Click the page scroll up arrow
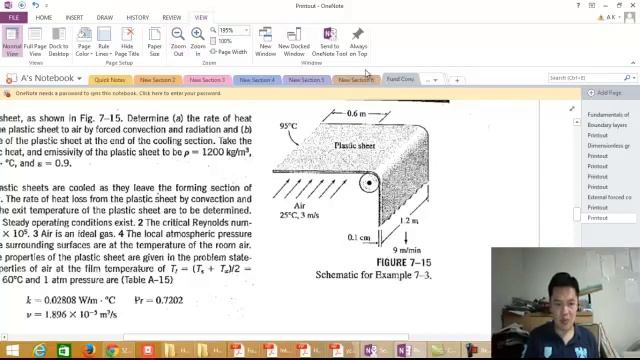This screenshot has height=360, width=640. 577,122
